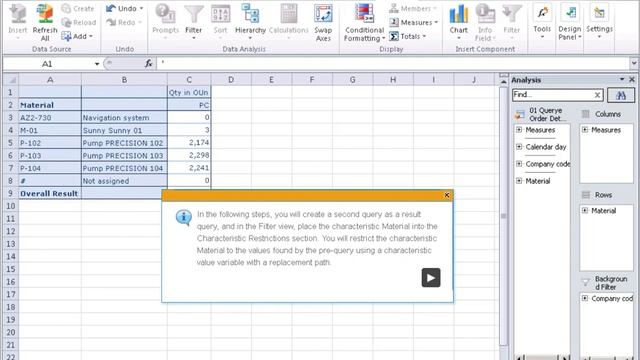This screenshot has height=360, width=640.
Task: Click the binoculars search button
Action: tap(621, 95)
